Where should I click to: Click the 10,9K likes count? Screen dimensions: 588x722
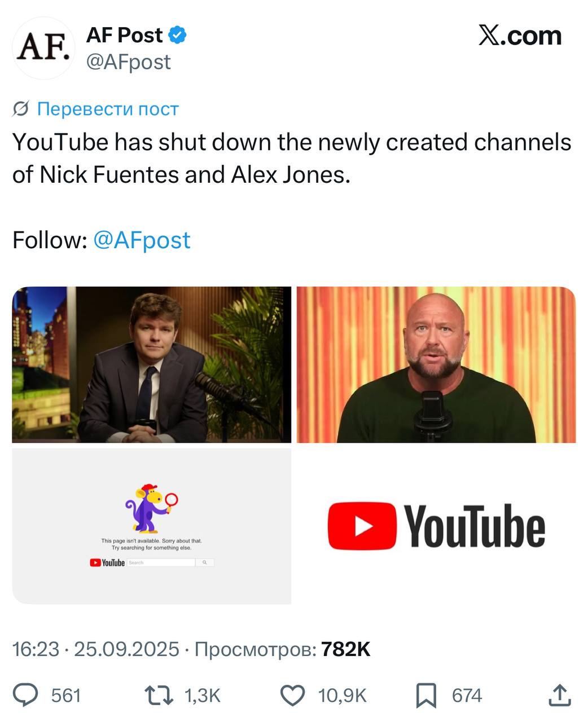point(342,695)
